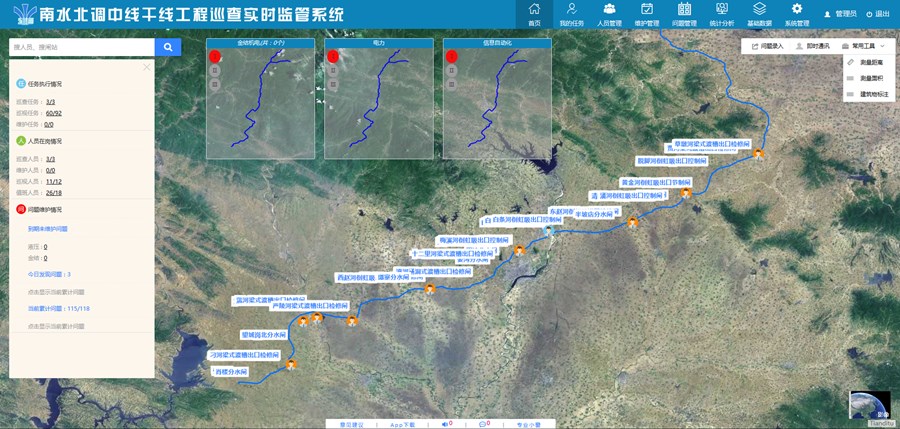Click the blue search magnifier button

(x=168, y=47)
